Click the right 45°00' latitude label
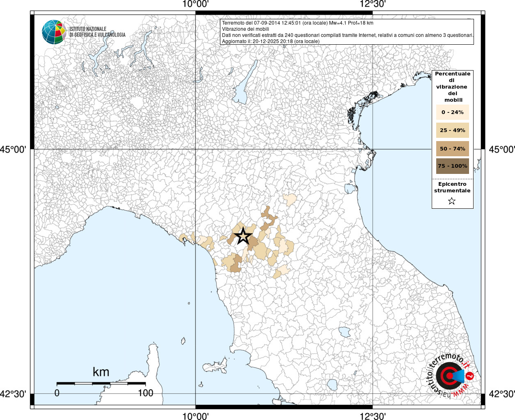 [501, 149]
